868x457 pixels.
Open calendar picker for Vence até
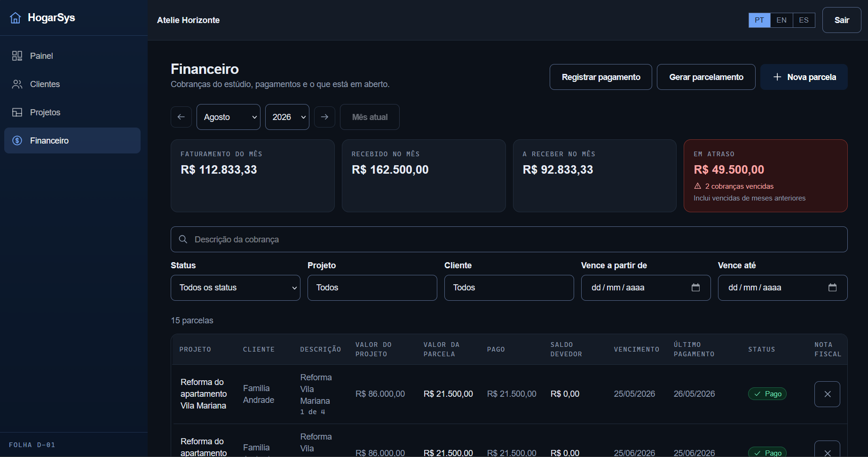click(833, 288)
